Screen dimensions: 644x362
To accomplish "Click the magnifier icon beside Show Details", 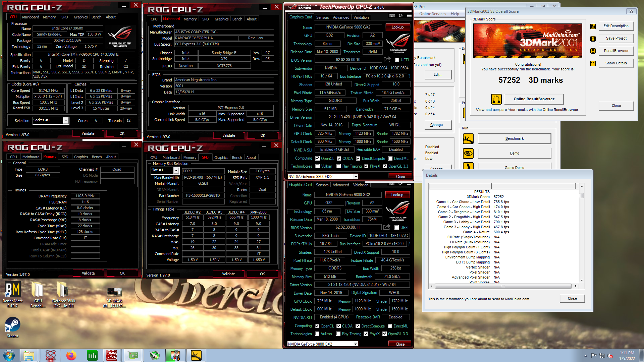I will [x=593, y=63].
